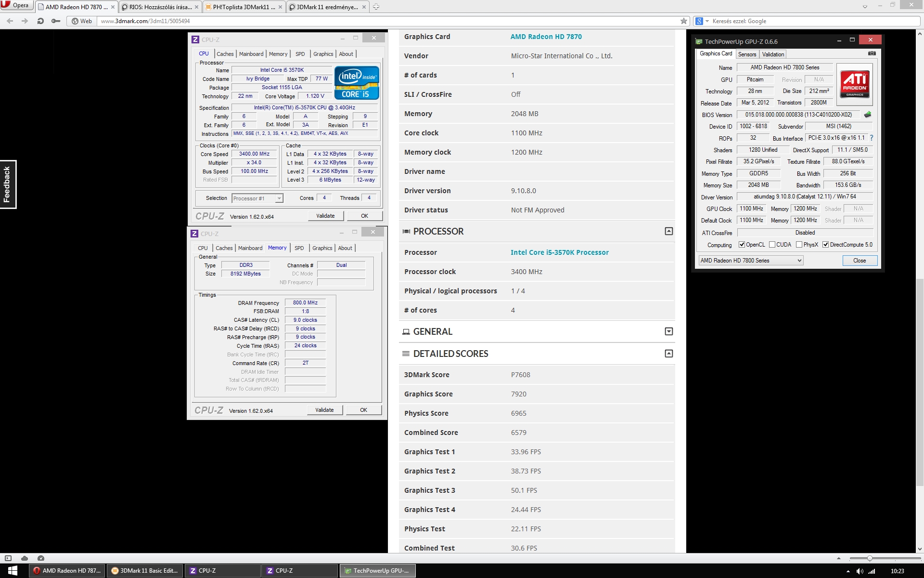Click Validate in the top CPU-Z window
Screen dimensions: 924x578
[325, 216]
